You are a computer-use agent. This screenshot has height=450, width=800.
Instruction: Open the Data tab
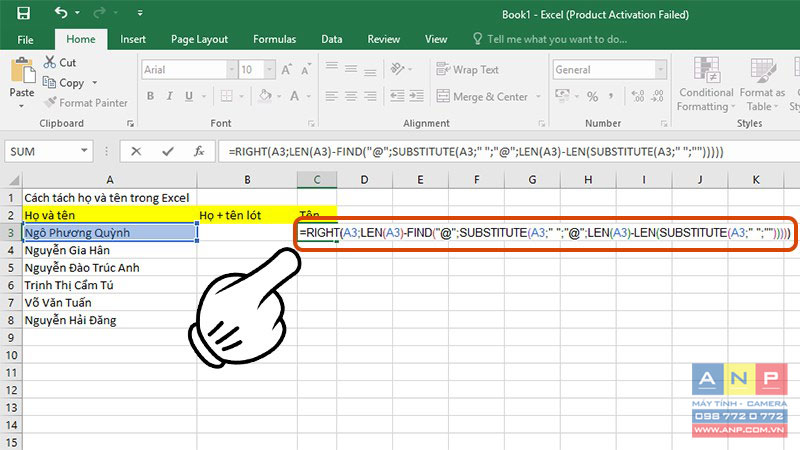[332, 39]
